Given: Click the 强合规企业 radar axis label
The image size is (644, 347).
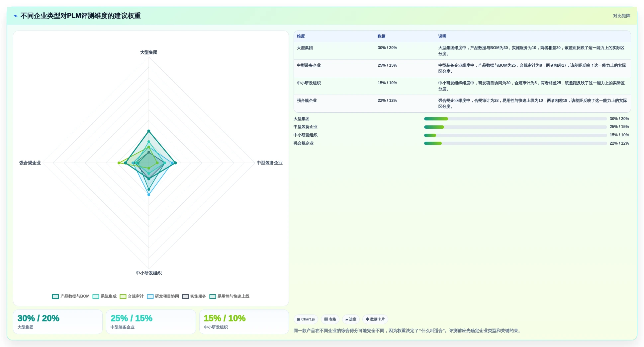Looking at the screenshot, I should click(30, 163).
